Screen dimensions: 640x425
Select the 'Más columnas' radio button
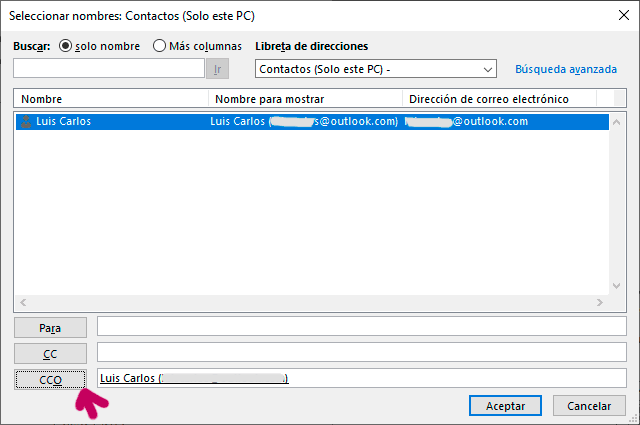pos(160,46)
